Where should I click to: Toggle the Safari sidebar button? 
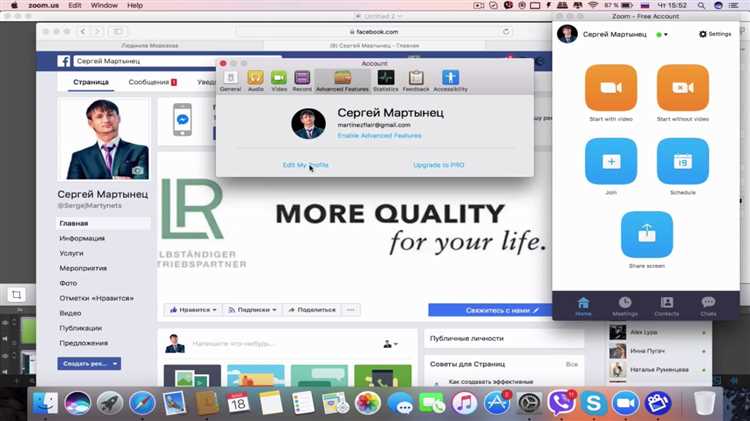coord(117,32)
